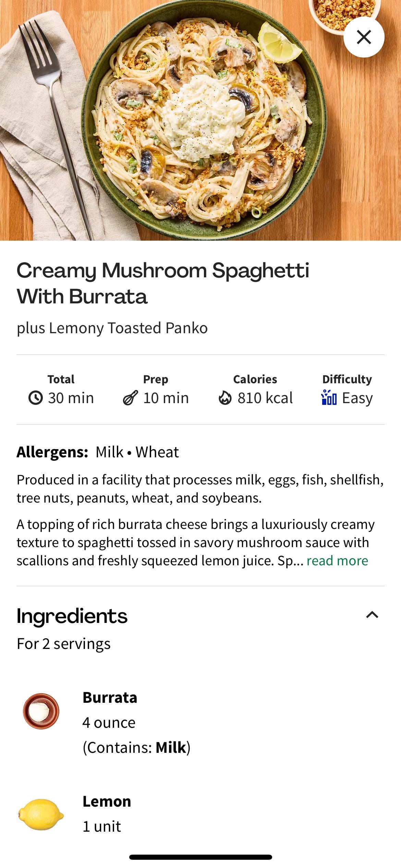Click the difficulty bar chart icon

point(329,398)
